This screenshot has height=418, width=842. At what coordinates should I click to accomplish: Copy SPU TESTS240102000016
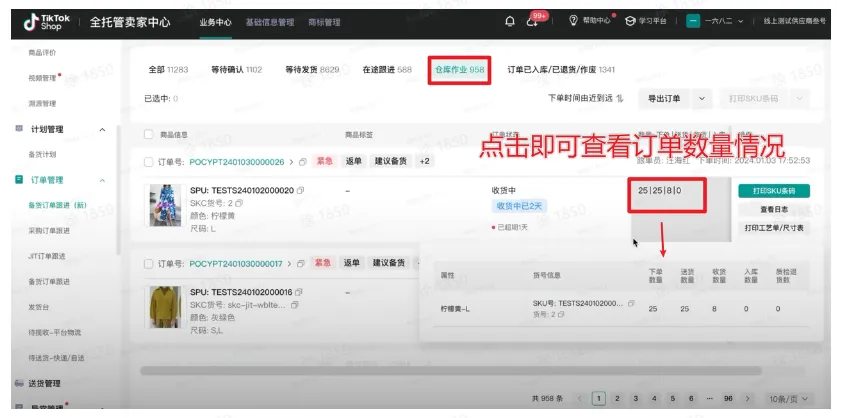pos(299,292)
